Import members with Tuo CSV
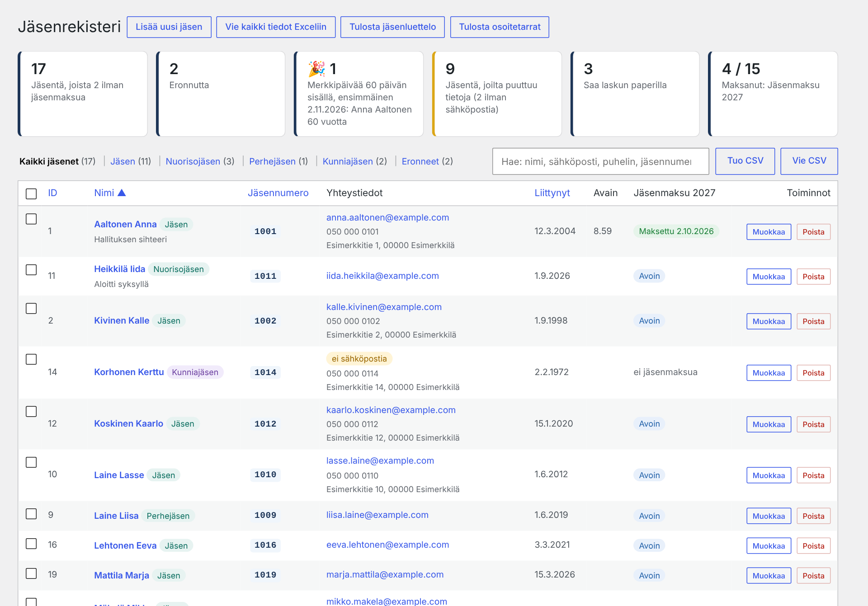The image size is (868, 606). click(x=745, y=161)
